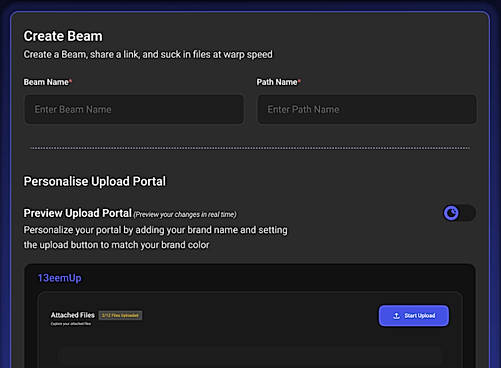Click the Personalise Upload Portal heading
Image resolution: width=501 pixels, height=368 pixels.
coord(95,181)
